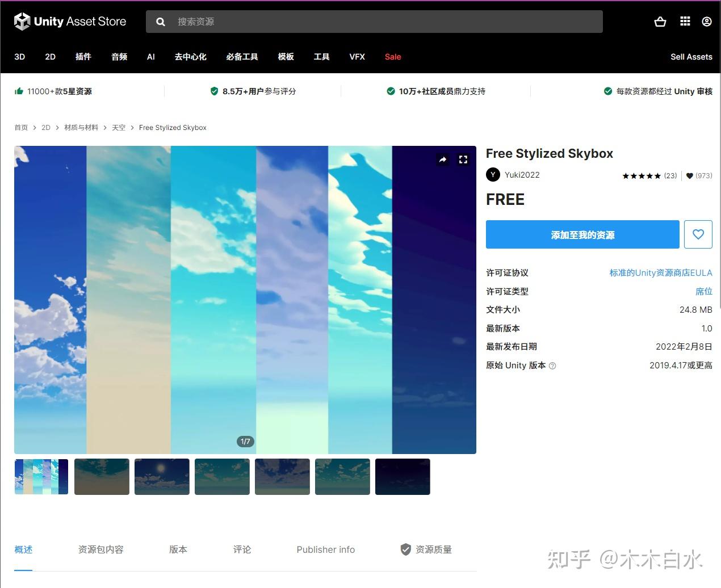Screen dimensions: 721x588
Task: Toggle the favorite heart showing 973
Action: tap(689, 176)
